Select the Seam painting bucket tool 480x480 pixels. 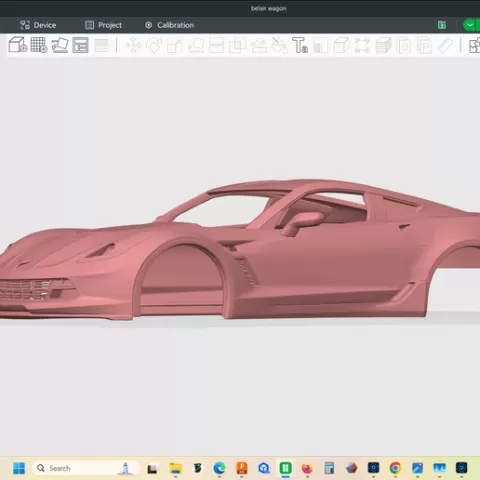tap(279, 45)
